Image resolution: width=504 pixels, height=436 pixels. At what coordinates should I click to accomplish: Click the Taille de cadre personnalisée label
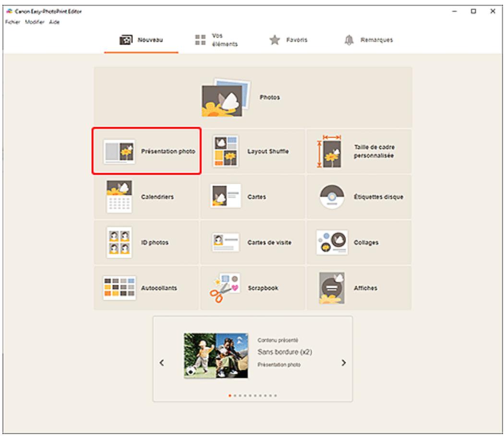[374, 152]
